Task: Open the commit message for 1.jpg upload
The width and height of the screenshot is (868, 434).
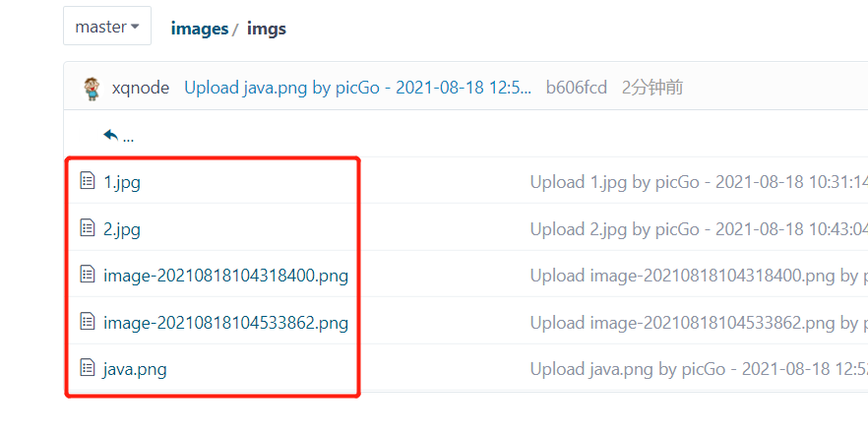Action: point(699,182)
